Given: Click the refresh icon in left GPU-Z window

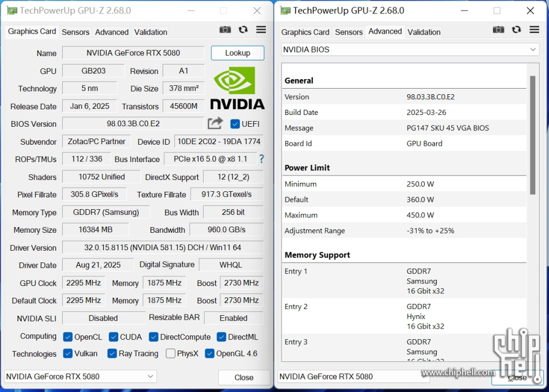Looking at the screenshot, I should pyautogui.click(x=243, y=30).
